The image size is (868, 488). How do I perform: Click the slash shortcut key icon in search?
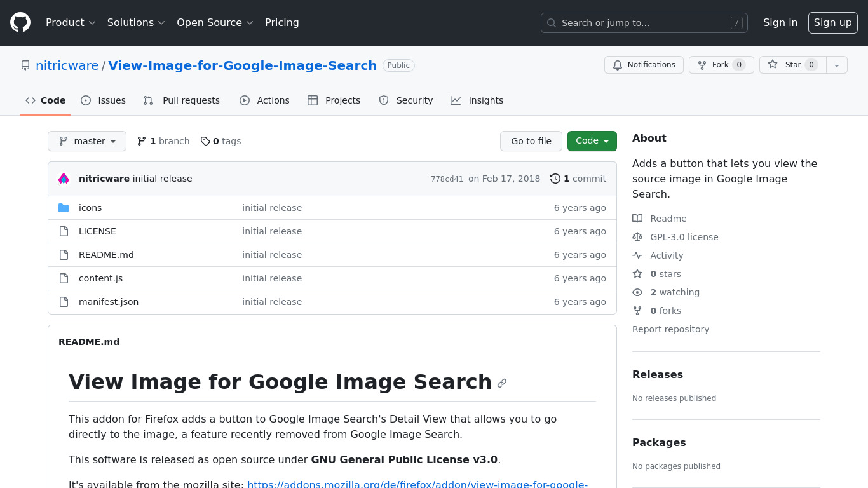[736, 23]
